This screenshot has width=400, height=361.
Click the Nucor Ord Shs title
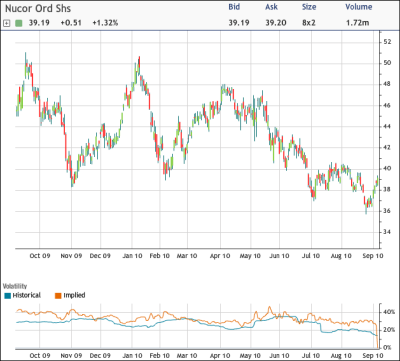[38, 8]
